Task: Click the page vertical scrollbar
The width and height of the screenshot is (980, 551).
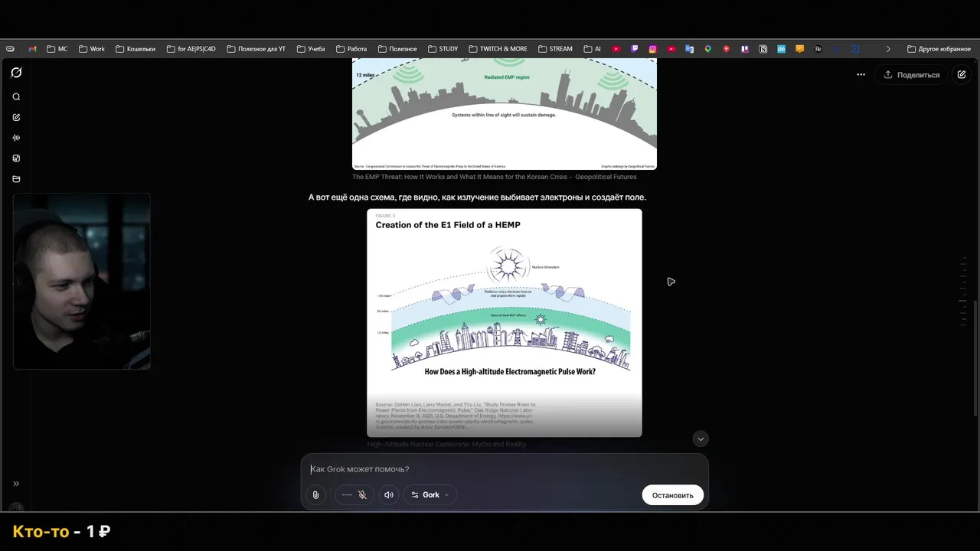Action: [976, 358]
